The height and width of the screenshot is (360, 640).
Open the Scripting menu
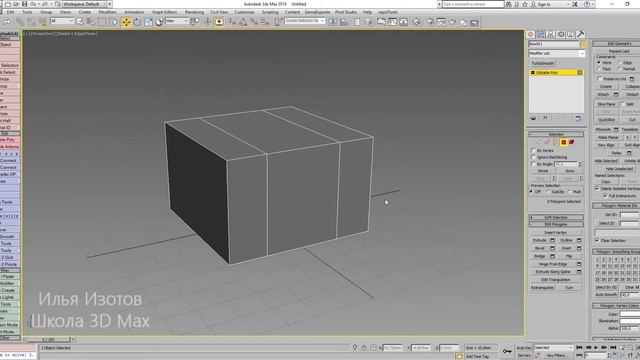pyautogui.click(x=270, y=12)
